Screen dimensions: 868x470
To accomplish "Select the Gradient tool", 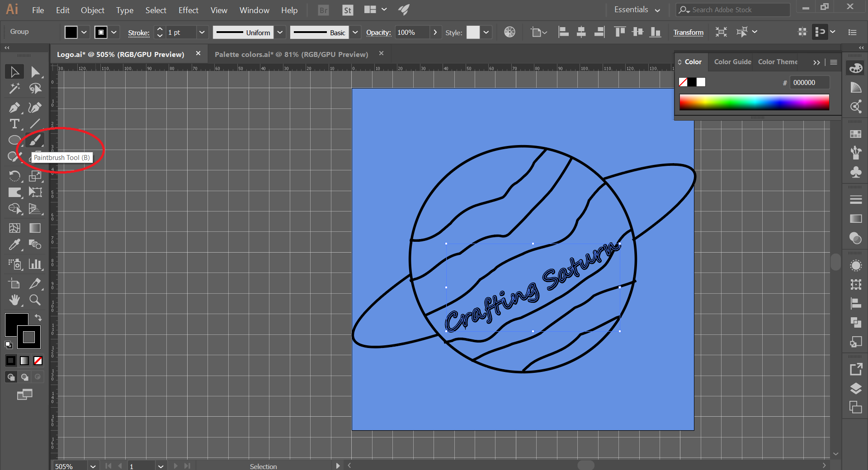I will 35,228.
